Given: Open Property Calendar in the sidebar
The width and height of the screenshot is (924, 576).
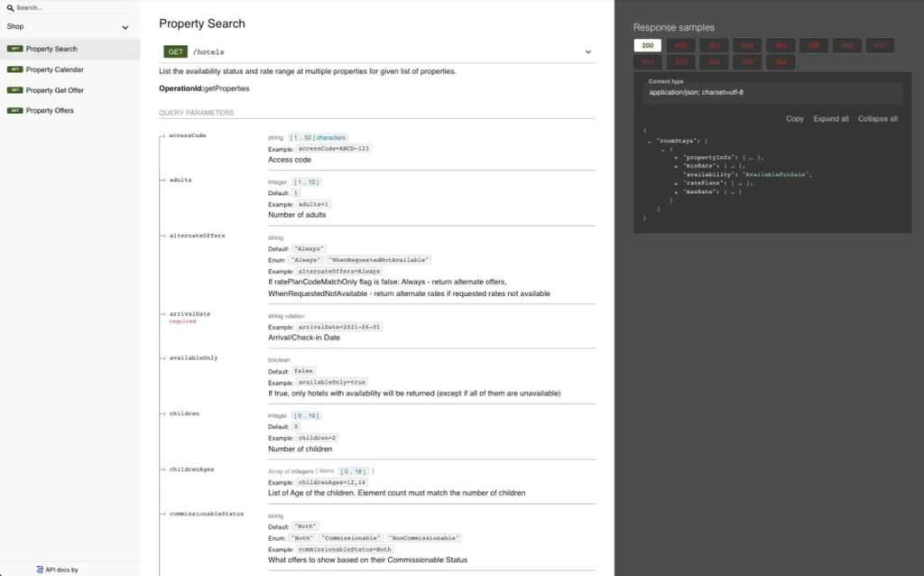Looking at the screenshot, I should coord(54,70).
